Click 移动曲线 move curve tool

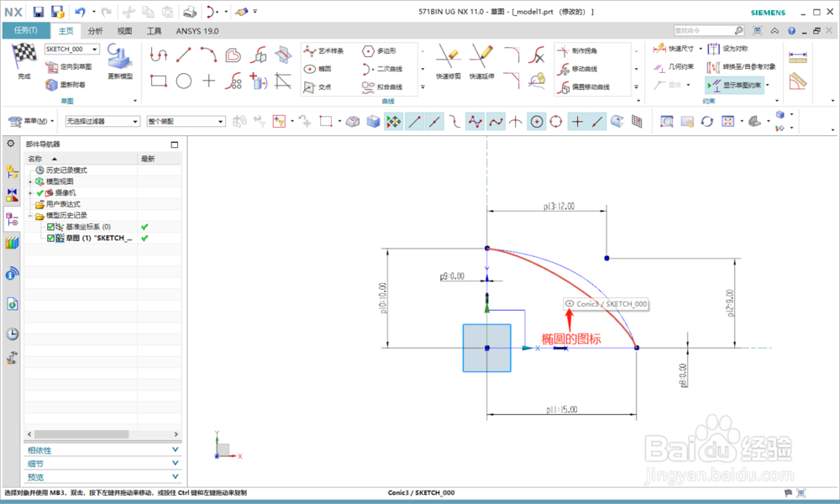coord(577,69)
